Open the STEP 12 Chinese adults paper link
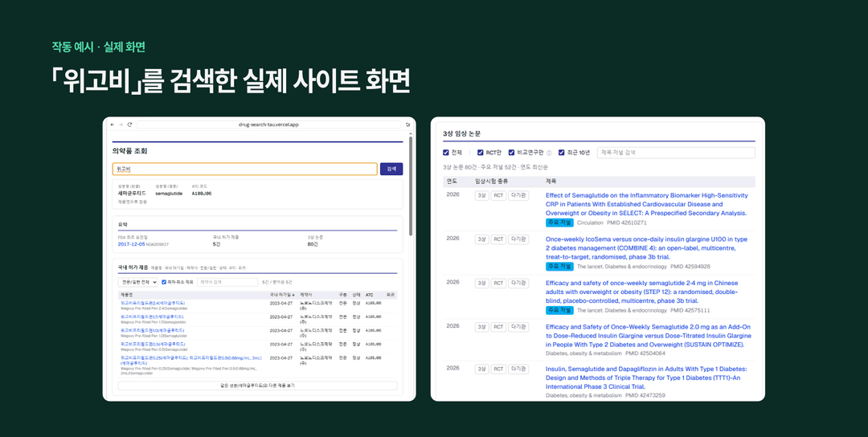 [x=642, y=292]
